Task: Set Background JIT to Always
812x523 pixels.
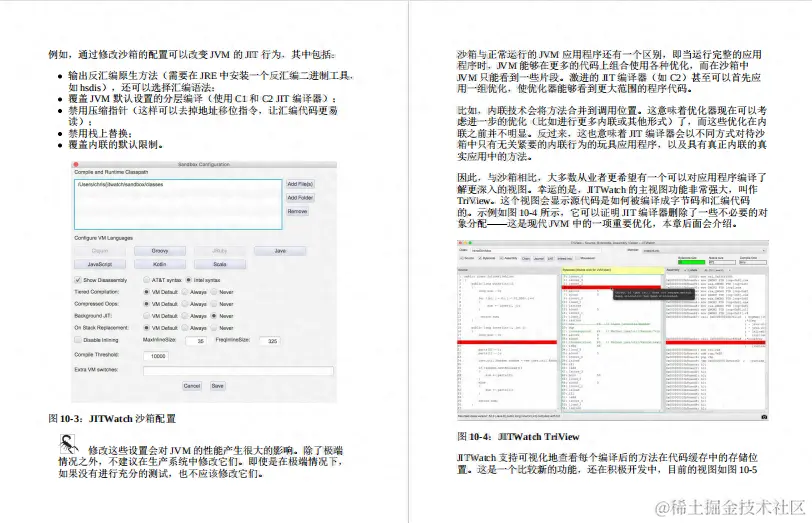Action: [x=185, y=316]
